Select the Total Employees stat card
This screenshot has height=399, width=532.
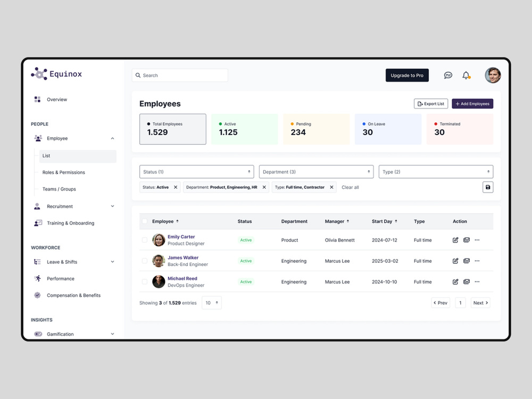173,129
